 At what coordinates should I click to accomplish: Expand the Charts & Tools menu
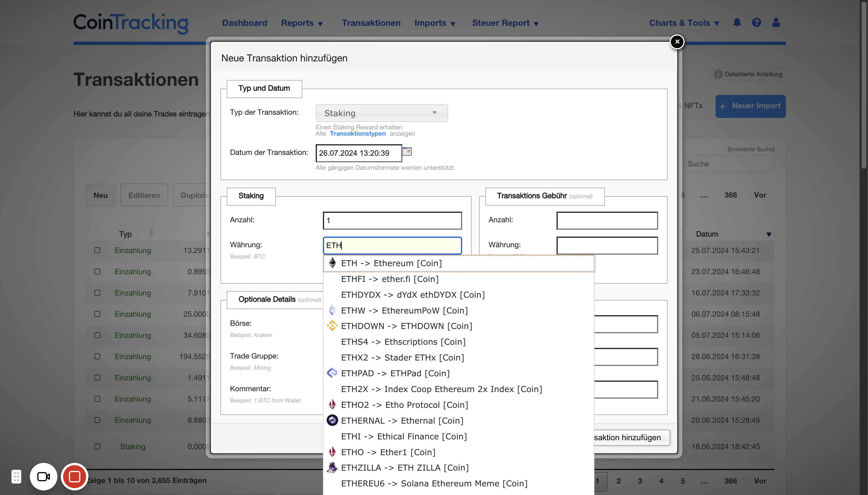(684, 23)
